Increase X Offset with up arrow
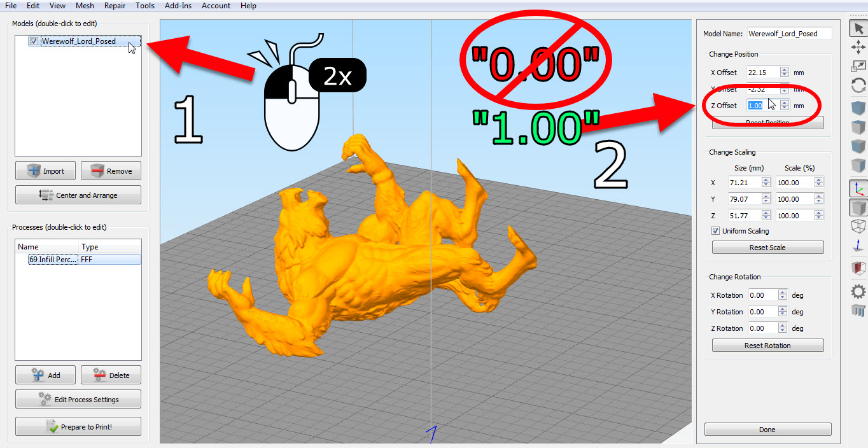 [x=785, y=69]
